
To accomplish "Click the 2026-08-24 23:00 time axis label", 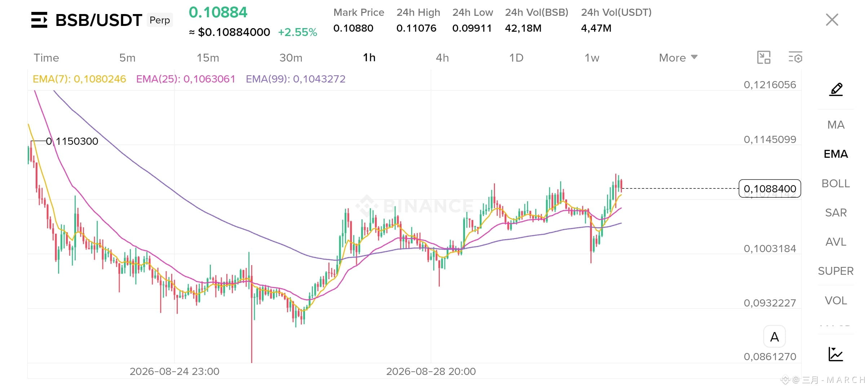I will click(174, 371).
